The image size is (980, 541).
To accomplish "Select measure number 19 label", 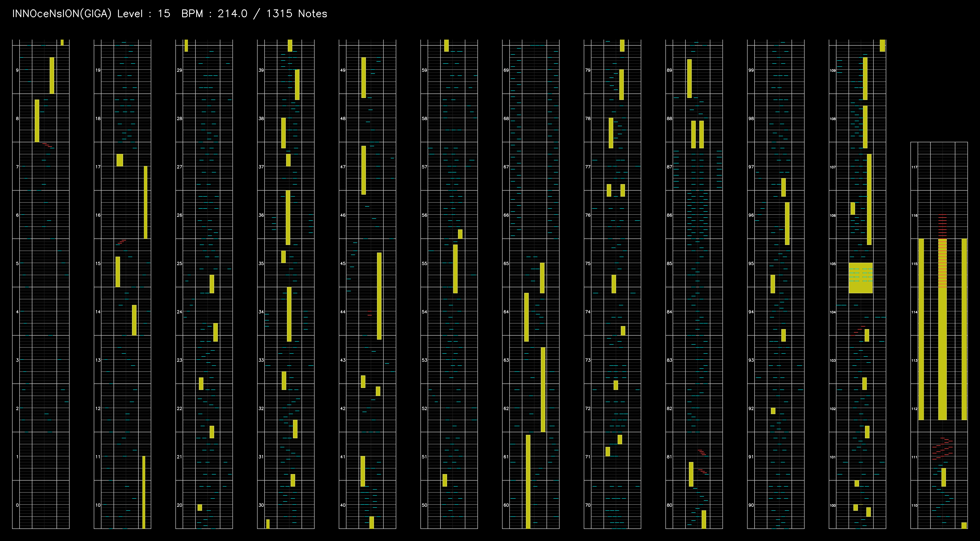I will (x=98, y=70).
